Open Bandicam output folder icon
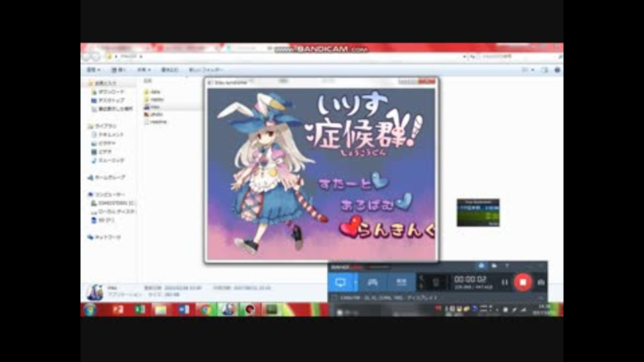Screen dimensions: 644x362 pos(494,266)
